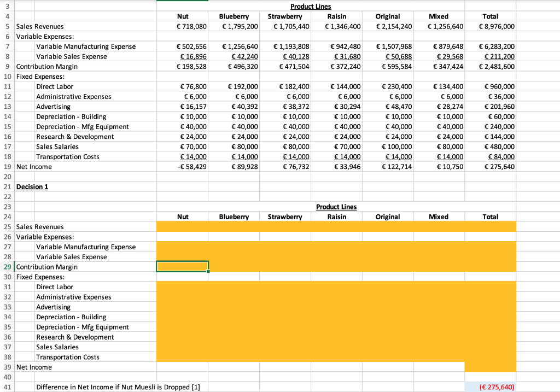
Task: Click Total Variable Manufacturing Expense € 6,283,200
Action: (491, 46)
